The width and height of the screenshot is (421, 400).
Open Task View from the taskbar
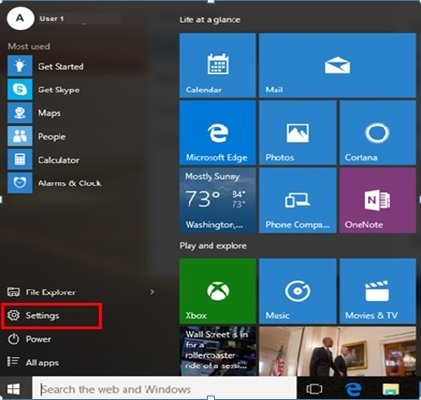pyautogui.click(x=314, y=389)
